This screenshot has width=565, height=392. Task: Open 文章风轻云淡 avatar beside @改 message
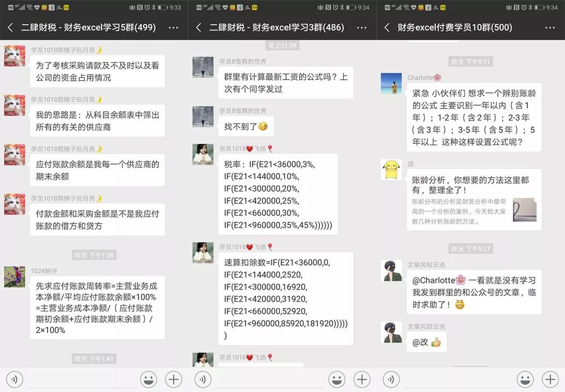(x=391, y=332)
